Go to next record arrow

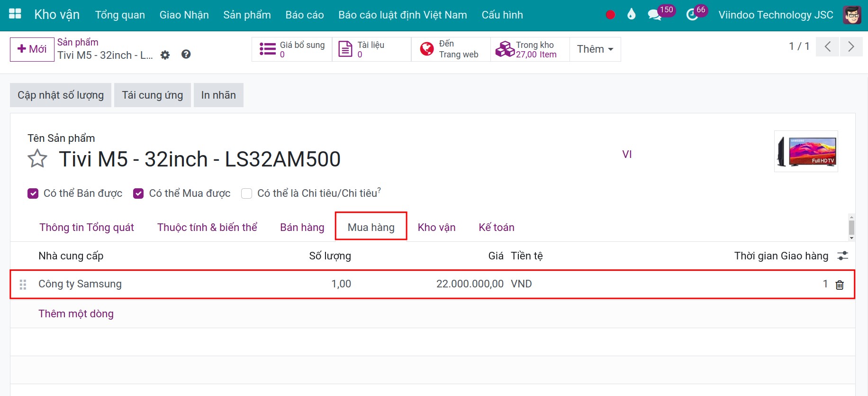851,46
